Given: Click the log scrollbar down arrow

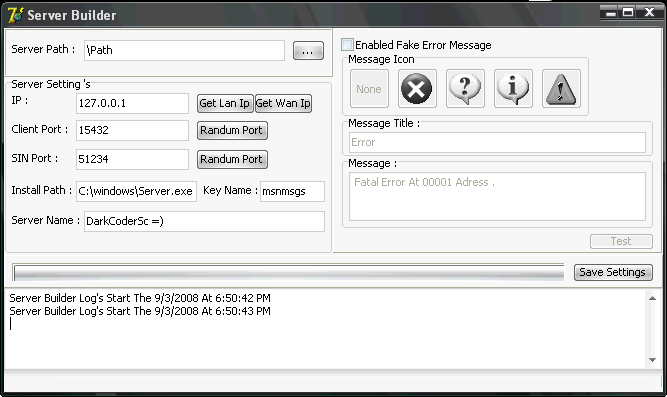Looking at the screenshot, I should [x=652, y=360].
